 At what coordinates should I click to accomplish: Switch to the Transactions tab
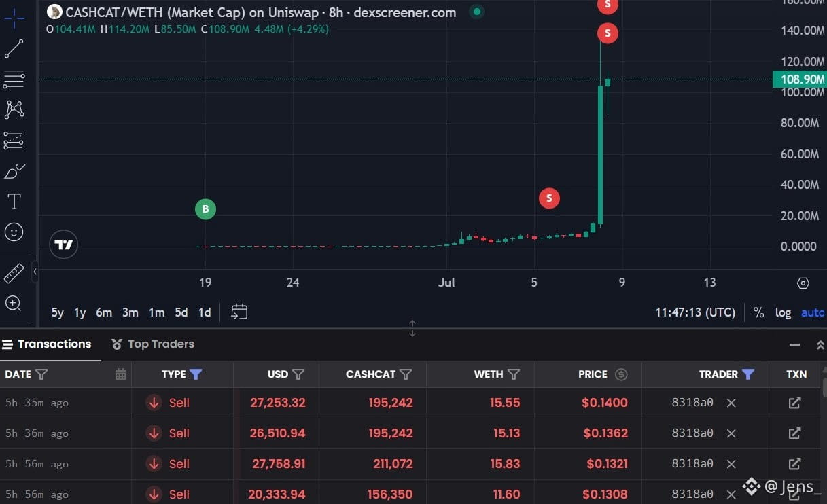pos(47,344)
